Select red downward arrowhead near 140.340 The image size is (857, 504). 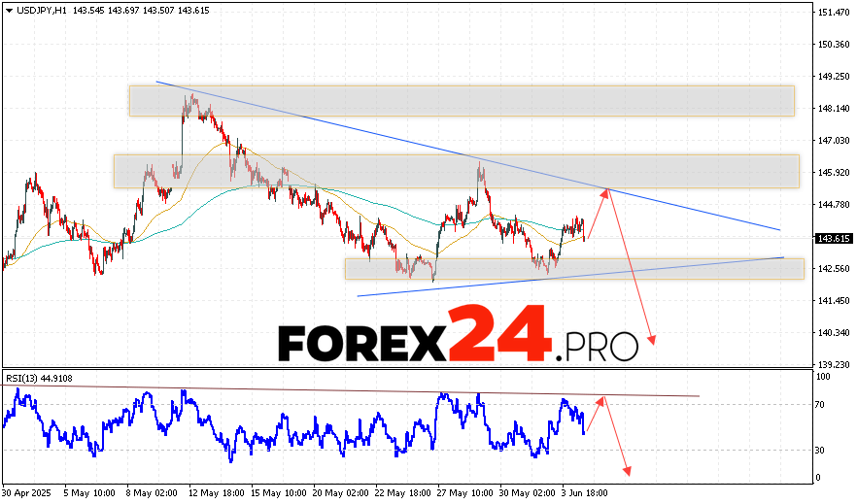point(652,340)
